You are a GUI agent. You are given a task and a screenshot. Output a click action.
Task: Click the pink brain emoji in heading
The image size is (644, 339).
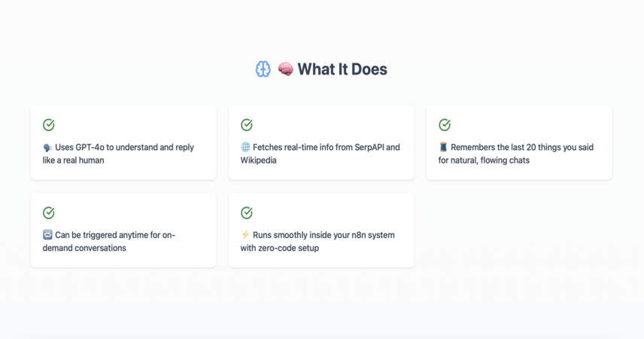pyautogui.click(x=285, y=69)
